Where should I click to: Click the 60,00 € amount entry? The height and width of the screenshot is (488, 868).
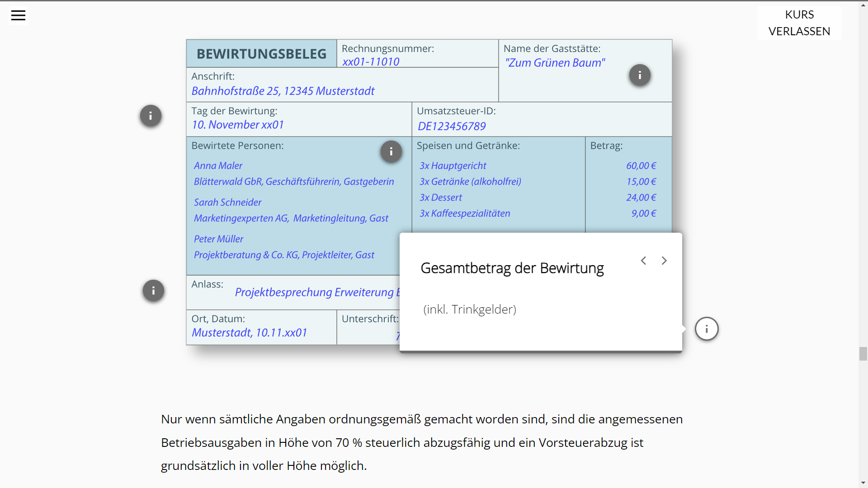[641, 166]
